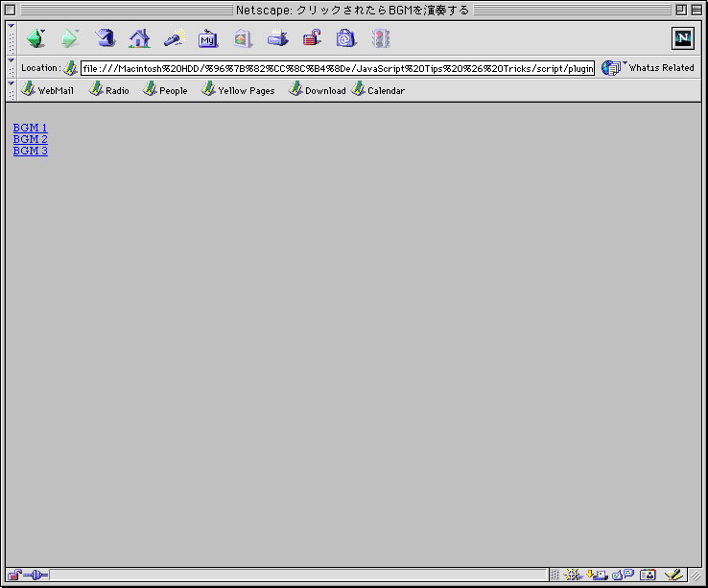Play the BGM 3 link
Viewport: 708px width, 588px height.
click(x=31, y=151)
